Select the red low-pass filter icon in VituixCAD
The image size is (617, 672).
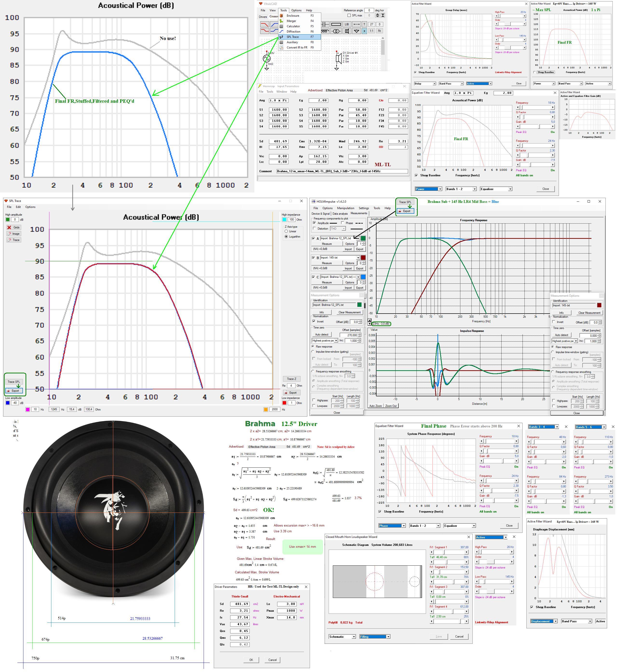coord(265,24)
